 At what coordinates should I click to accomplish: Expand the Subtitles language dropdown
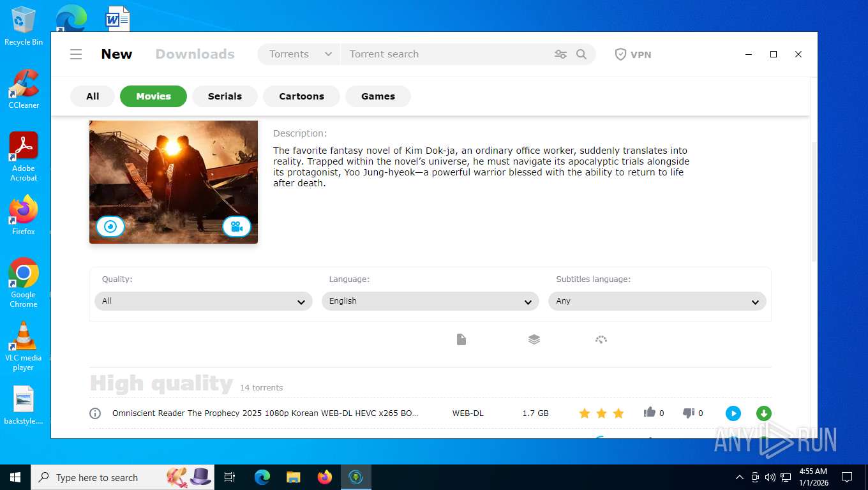657,301
